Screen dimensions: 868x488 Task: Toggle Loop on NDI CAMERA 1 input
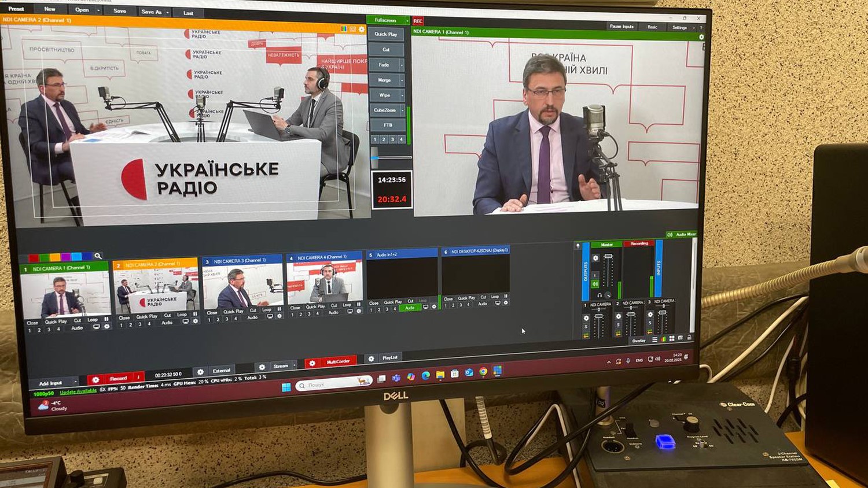(93, 320)
